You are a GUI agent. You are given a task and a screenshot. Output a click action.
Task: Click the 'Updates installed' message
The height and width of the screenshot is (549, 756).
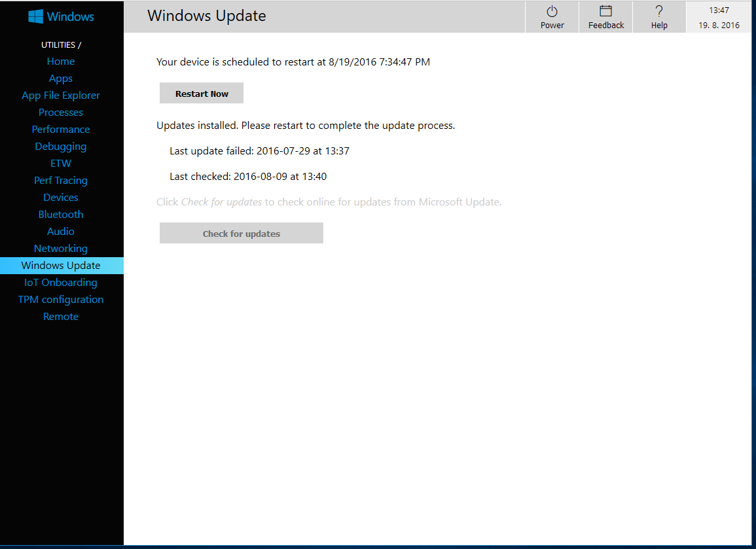(x=306, y=126)
